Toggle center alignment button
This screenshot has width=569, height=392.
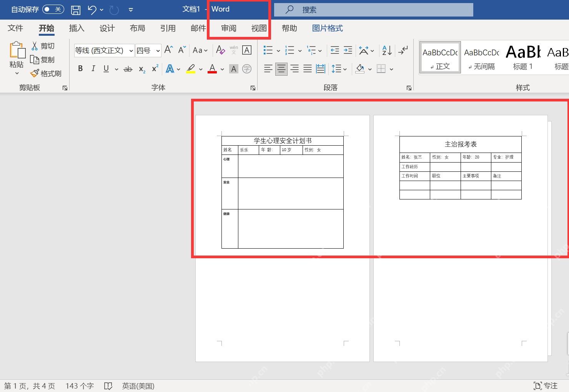pos(281,69)
